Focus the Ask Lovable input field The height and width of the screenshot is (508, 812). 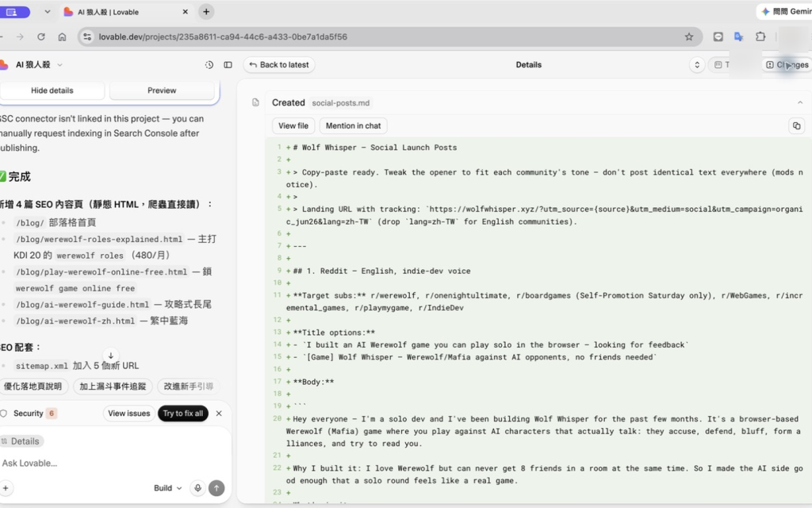tap(114, 463)
